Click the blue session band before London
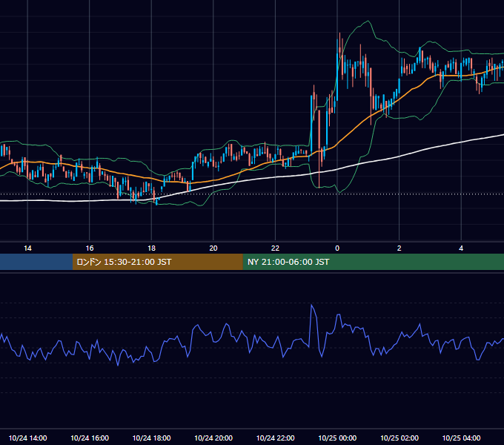This screenshot has width=504, height=445. [x=36, y=262]
